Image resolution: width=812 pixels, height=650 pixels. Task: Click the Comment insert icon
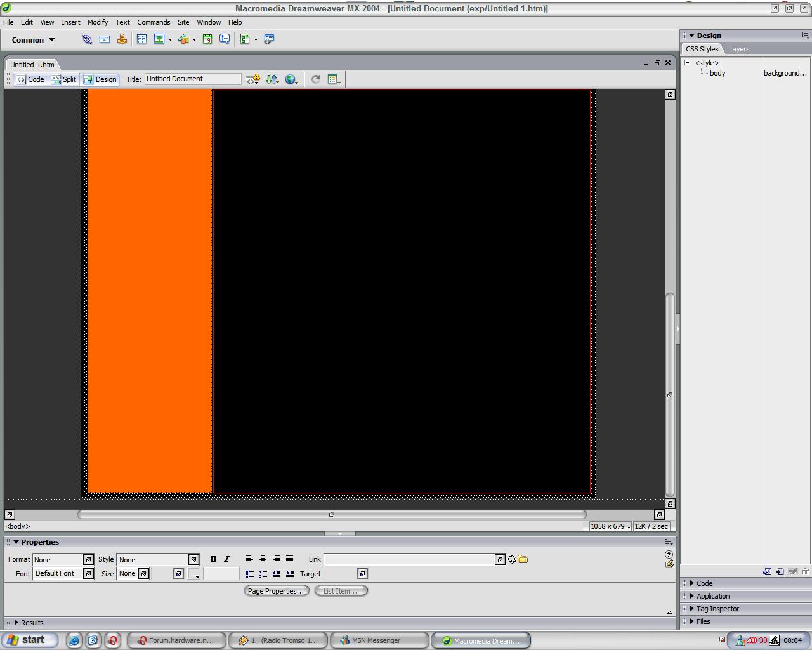225,39
